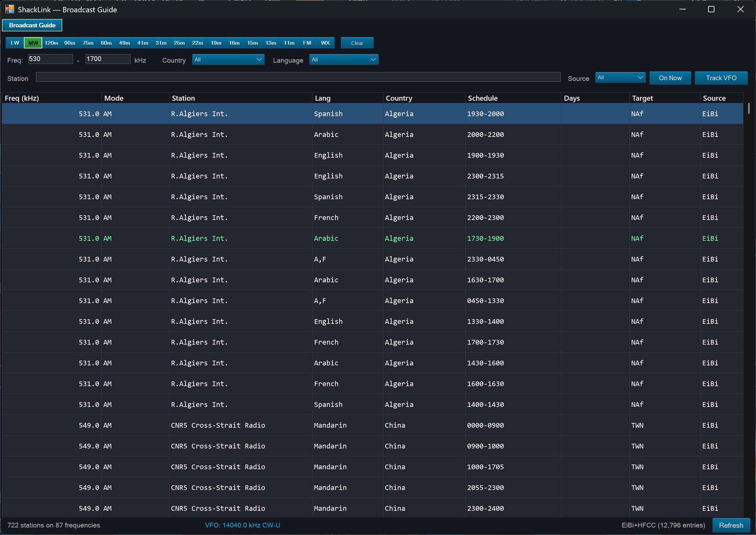Expand the Country dropdown
This screenshot has width=756, height=535.
pyautogui.click(x=228, y=59)
